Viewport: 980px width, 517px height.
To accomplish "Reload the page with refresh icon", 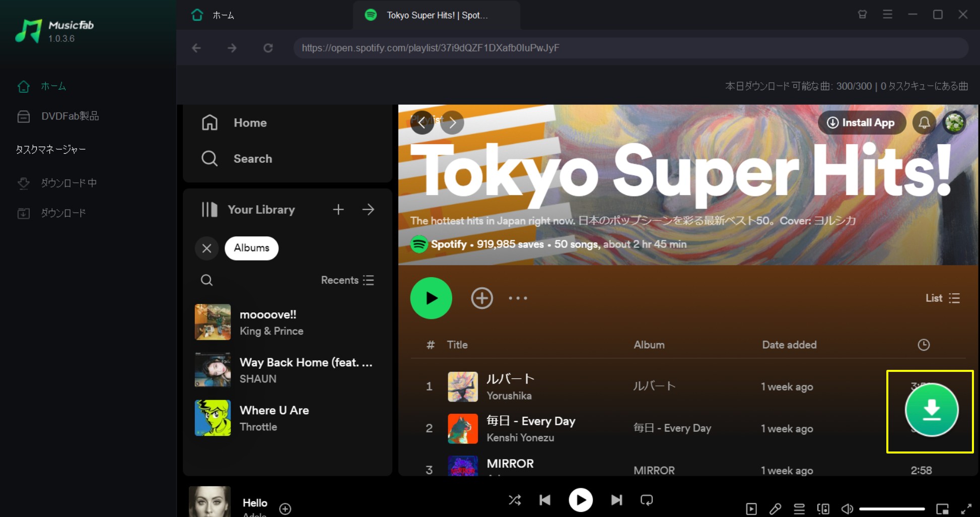I will pos(268,48).
